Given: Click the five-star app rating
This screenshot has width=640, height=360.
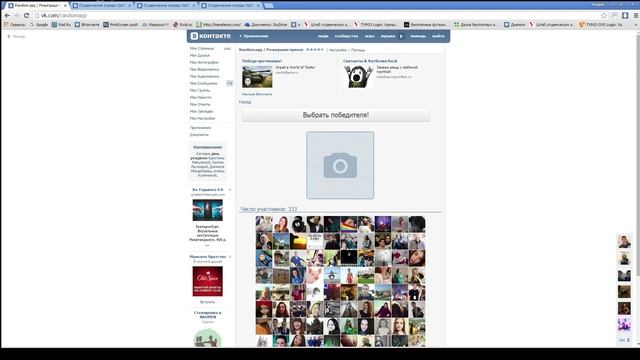Looking at the screenshot, I should tap(315, 50).
